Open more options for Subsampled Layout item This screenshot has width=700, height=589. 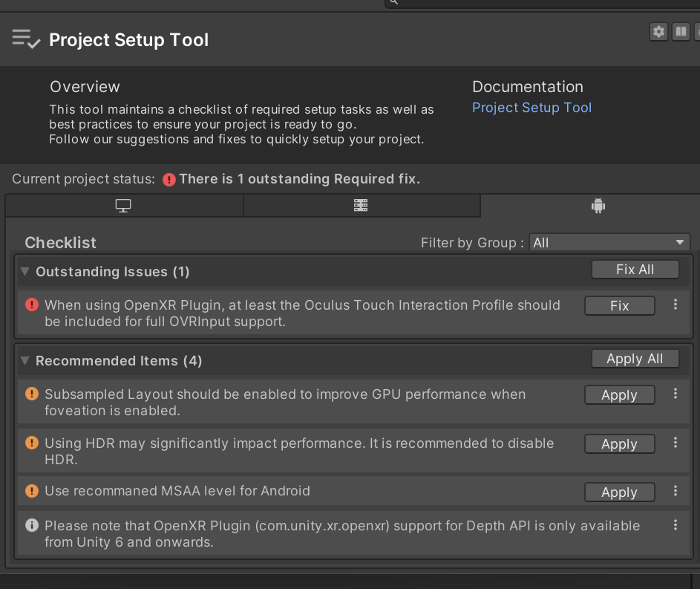676,394
